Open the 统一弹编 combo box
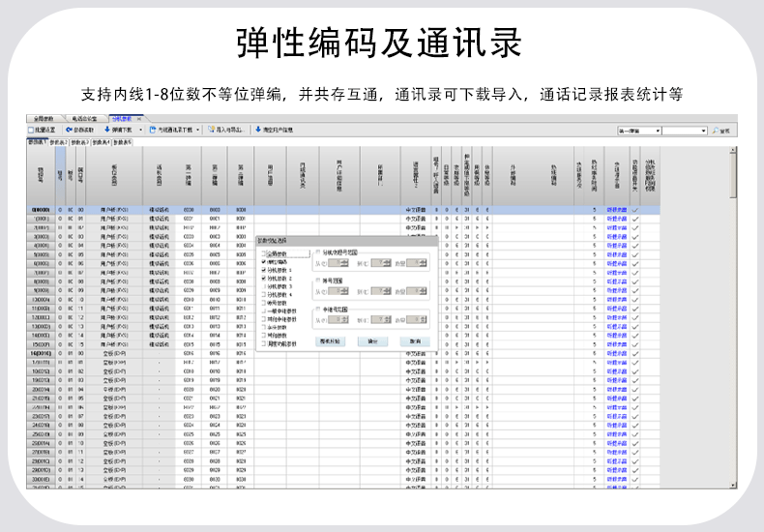The width and height of the screenshot is (764, 532). [x=639, y=131]
